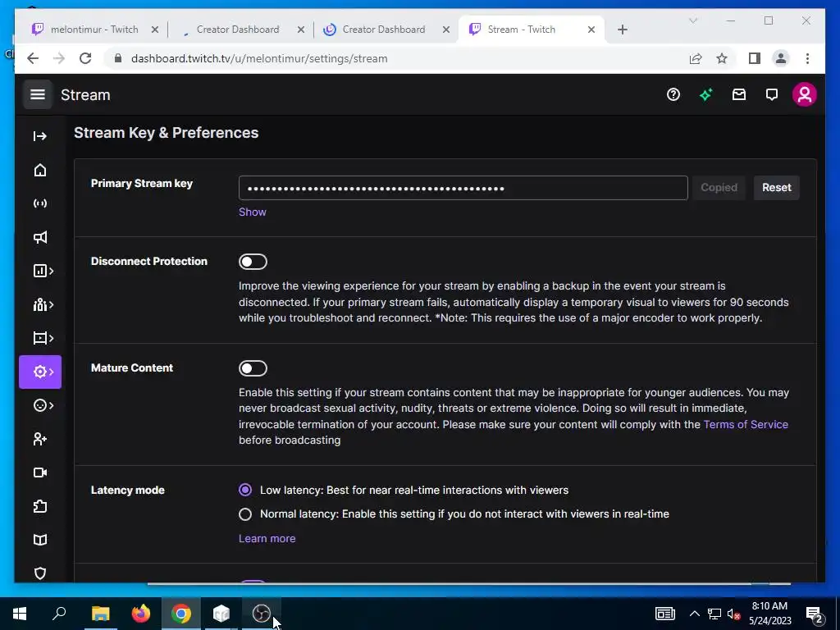Bookmark this page with the star icon
Image resolution: width=840 pixels, height=630 pixels.
click(x=722, y=58)
